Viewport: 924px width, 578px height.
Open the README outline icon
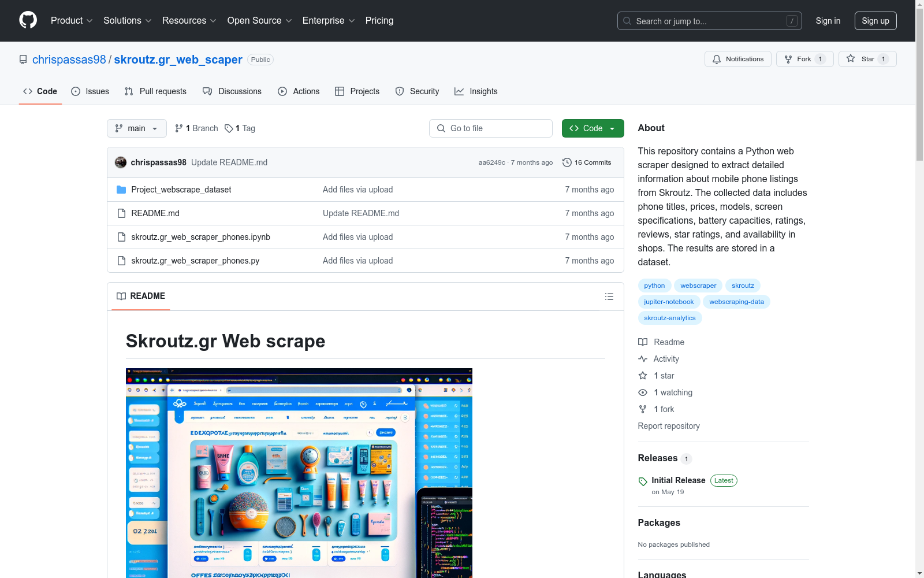coord(609,297)
